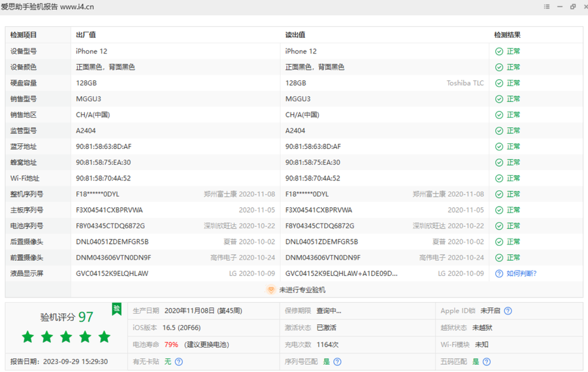The height and width of the screenshot is (372, 588).
Task: Click the 未进行专业验机 shield icon
Action: tap(271, 290)
